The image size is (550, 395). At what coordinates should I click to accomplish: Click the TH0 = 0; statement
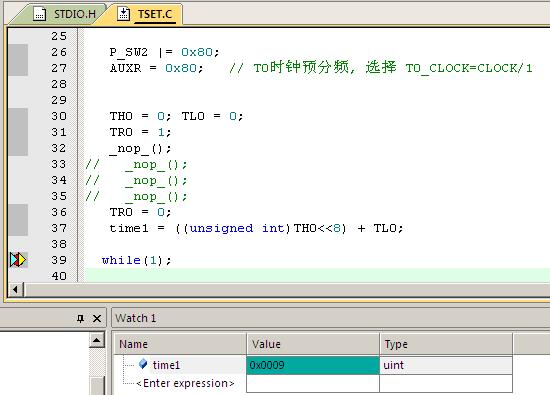pos(140,116)
